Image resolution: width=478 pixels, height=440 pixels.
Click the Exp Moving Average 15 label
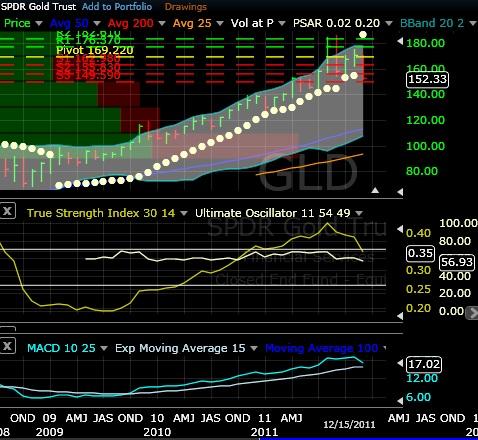(180, 348)
